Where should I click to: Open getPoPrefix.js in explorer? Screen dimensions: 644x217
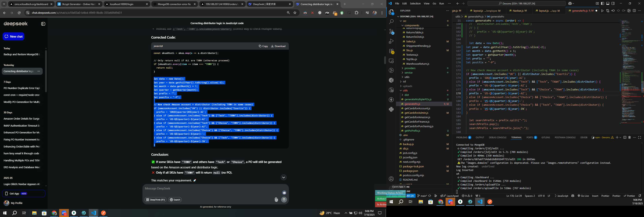(412, 131)
